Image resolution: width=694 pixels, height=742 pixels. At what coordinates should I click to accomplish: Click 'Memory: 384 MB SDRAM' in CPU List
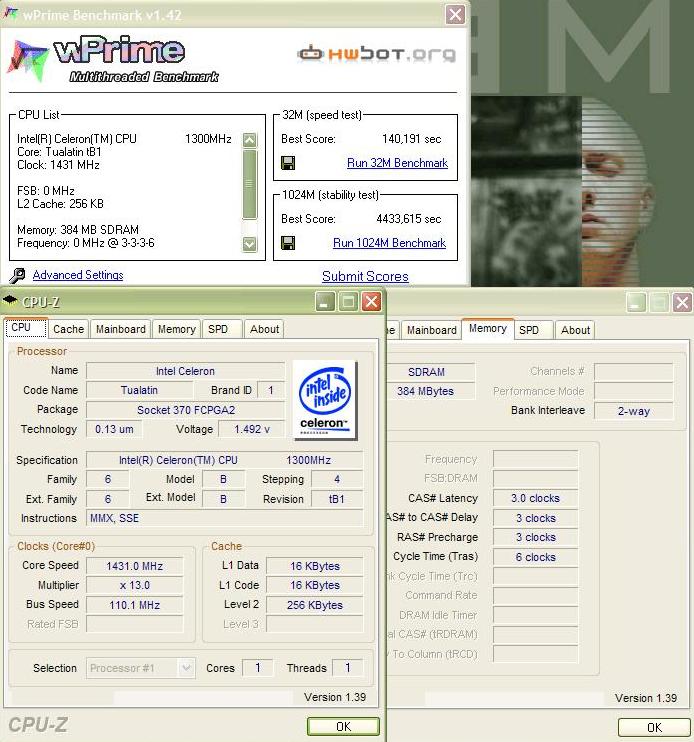coord(78,230)
